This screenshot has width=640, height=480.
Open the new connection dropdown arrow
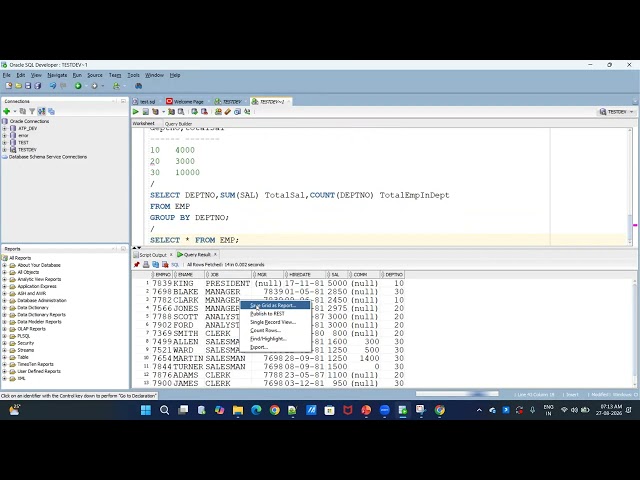click(15, 111)
